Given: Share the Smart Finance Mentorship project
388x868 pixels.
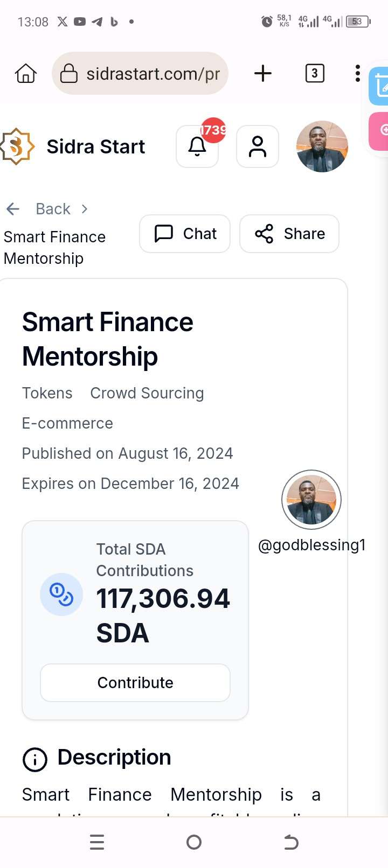Looking at the screenshot, I should tap(289, 234).
